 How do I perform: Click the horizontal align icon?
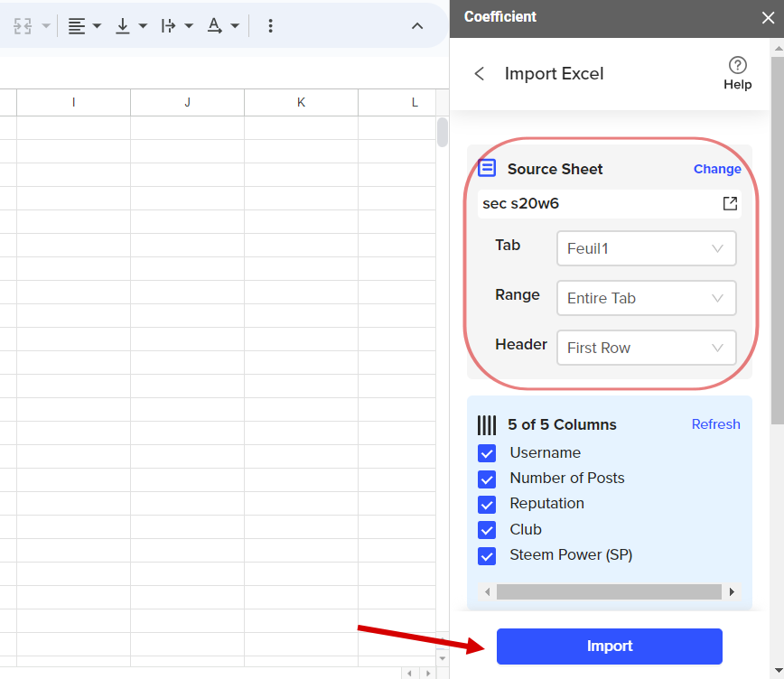click(x=77, y=26)
